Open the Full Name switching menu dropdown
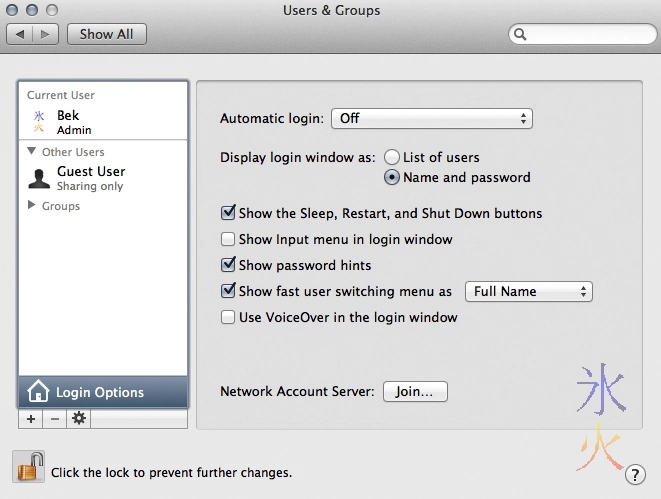The width and height of the screenshot is (661, 499). 529,291
